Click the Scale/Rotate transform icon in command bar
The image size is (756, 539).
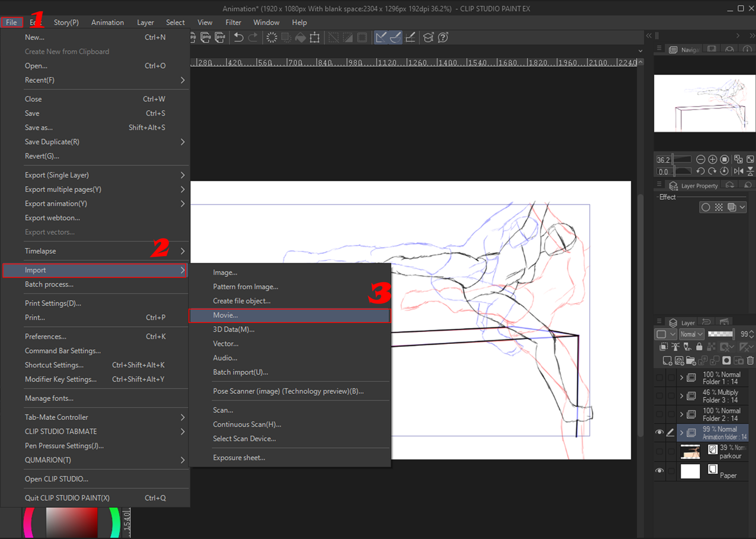tap(315, 37)
